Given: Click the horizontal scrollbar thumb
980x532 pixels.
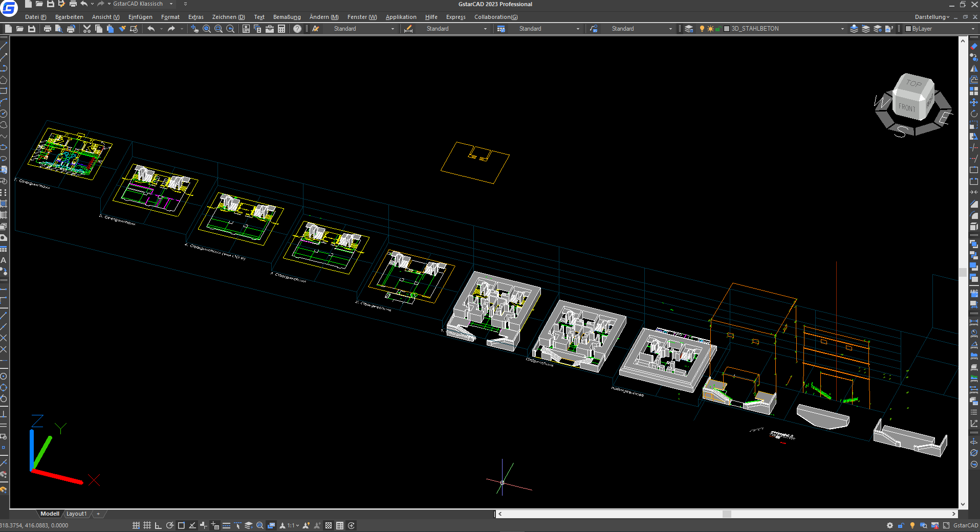Looking at the screenshot, I should [726, 514].
